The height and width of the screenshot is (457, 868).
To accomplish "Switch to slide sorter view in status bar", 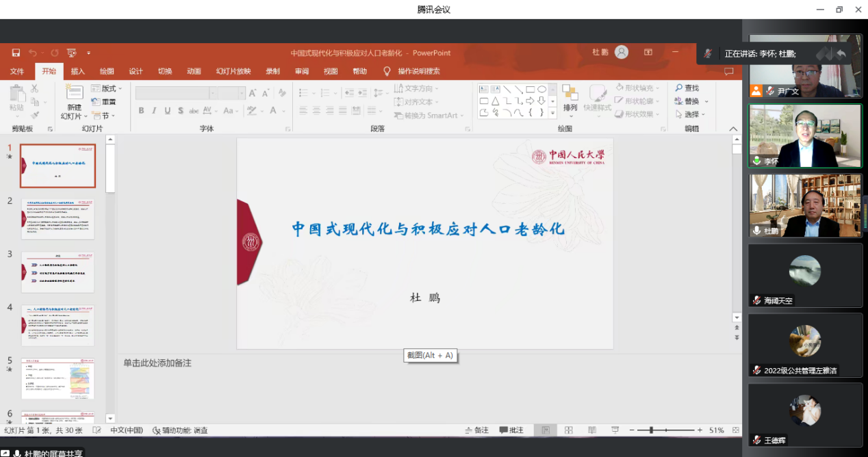I will click(569, 430).
